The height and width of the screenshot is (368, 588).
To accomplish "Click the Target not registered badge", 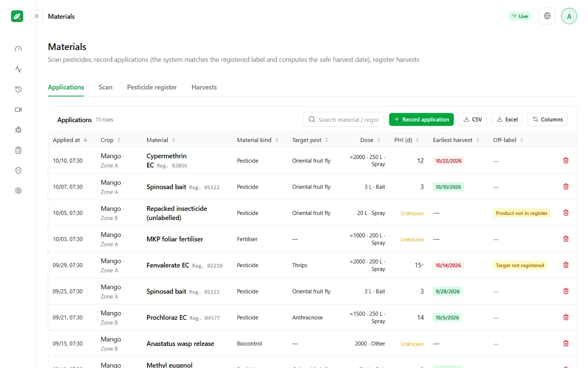I will point(520,265).
